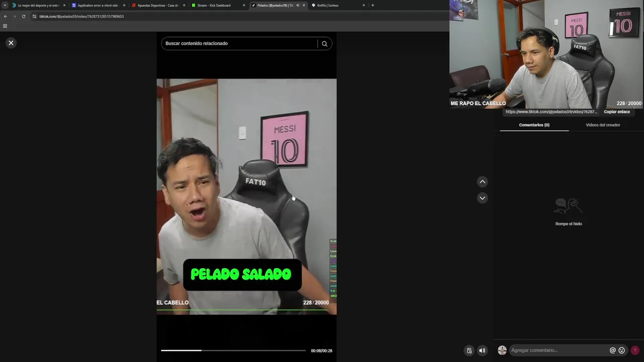Screen dimensions: 644x362
Task: Click the video link URL text
Action: tap(551, 112)
